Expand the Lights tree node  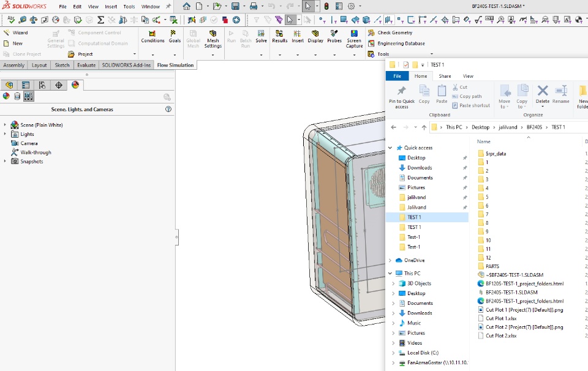[5, 134]
